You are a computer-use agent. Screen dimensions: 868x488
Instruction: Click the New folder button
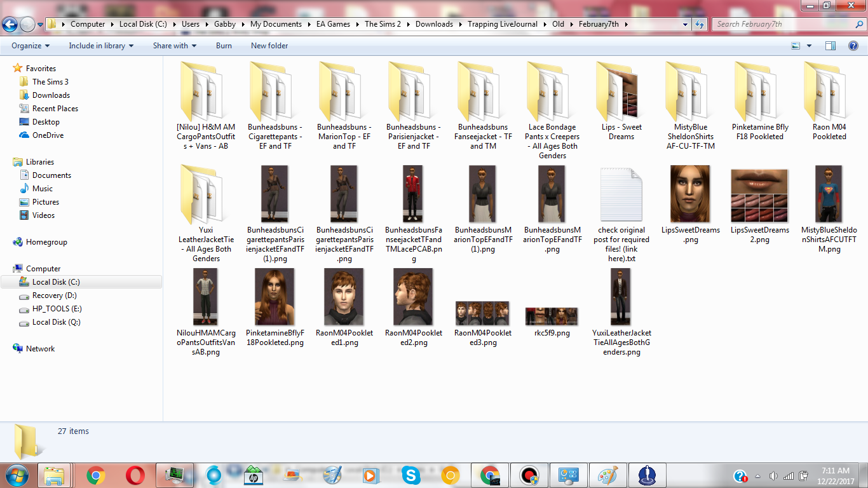269,46
